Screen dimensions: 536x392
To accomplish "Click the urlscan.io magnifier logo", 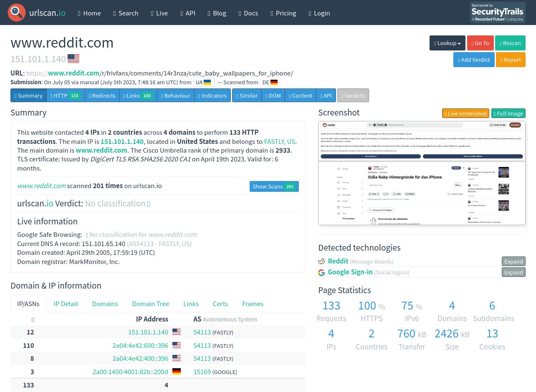I will (17, 13).
